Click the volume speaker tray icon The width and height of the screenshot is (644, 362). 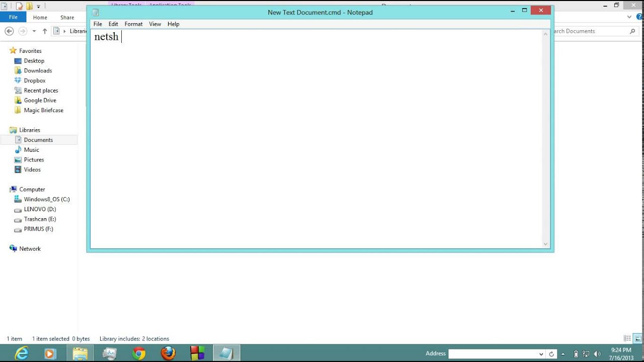click(x=597, y=354)
